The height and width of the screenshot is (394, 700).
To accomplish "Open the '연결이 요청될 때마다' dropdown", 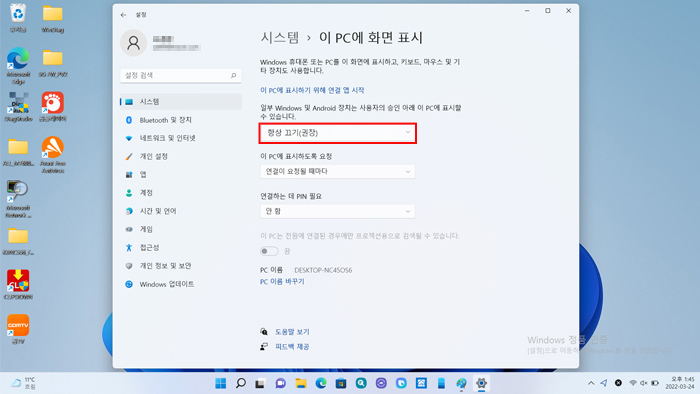I will [x=338, y=171].
